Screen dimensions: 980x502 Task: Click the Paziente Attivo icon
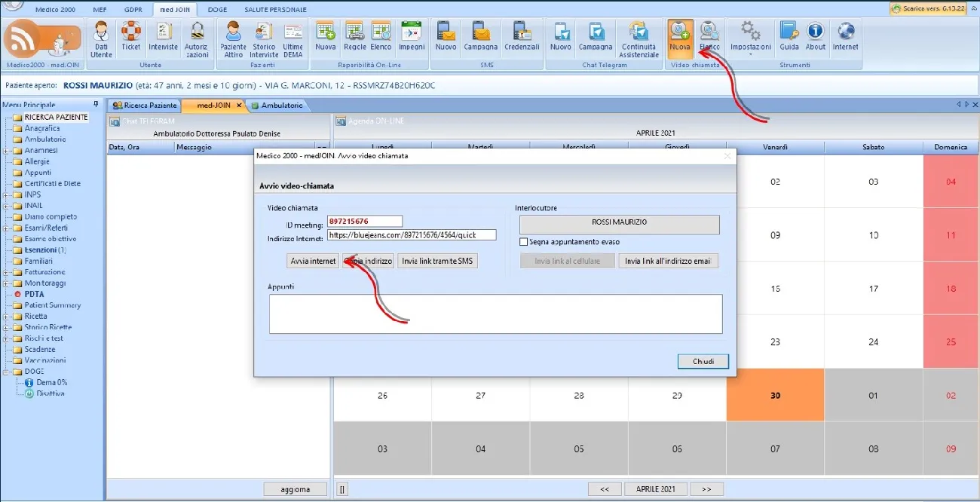(x=234, y=39)
